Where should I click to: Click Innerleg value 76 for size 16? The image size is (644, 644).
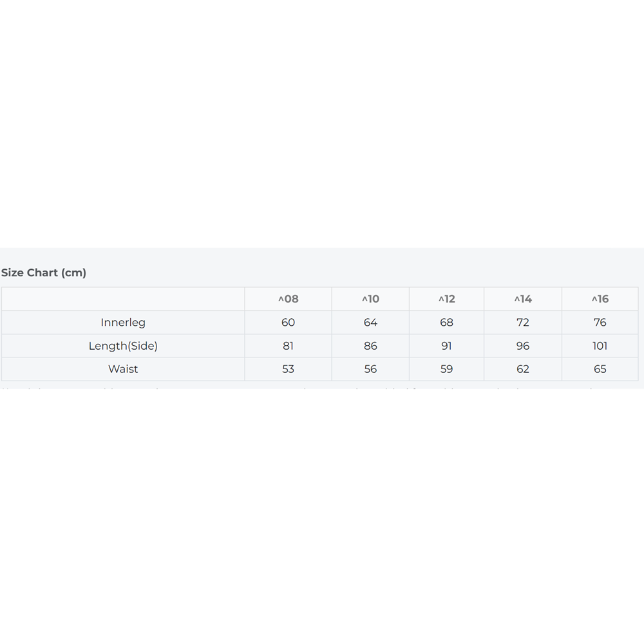tap(600, 323)
